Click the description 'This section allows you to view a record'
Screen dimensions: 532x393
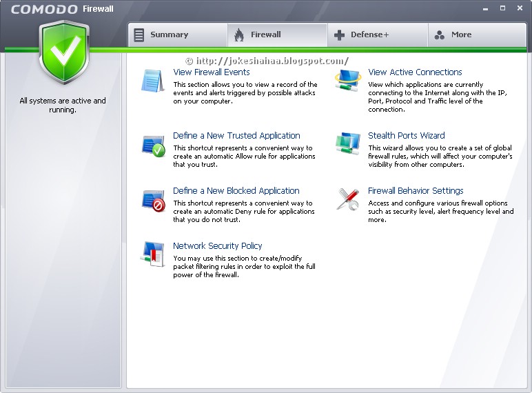click(245, 92)
